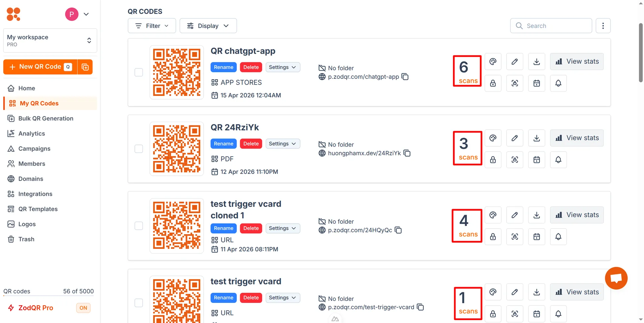Select checkbox for test trigger vcard cloned 1

coord(139,226)
